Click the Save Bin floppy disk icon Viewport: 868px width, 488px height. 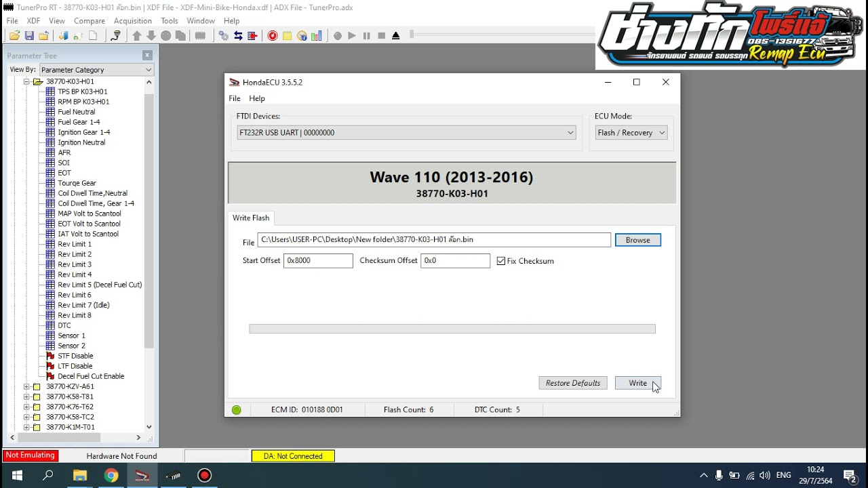click(29, 36)
